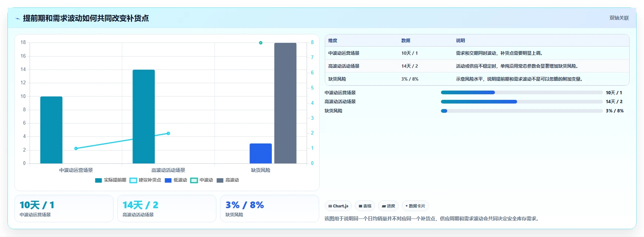Select the 高波动活动场景 table row name

tap(344, 66)
